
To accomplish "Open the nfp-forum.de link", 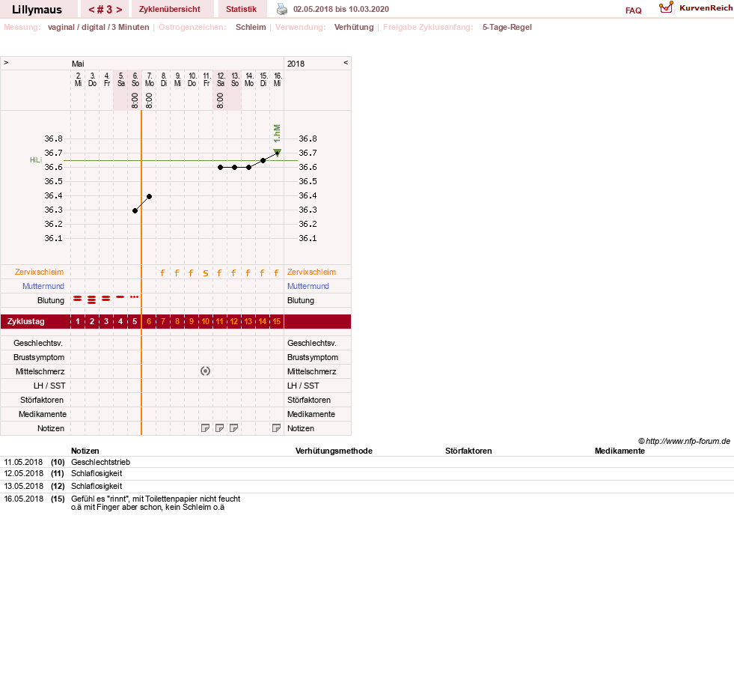I will 684,441.
